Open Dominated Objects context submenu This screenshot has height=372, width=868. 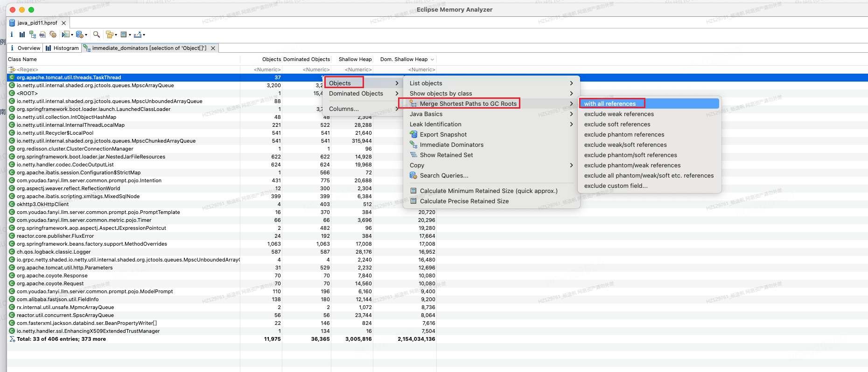tap(364, 93)
